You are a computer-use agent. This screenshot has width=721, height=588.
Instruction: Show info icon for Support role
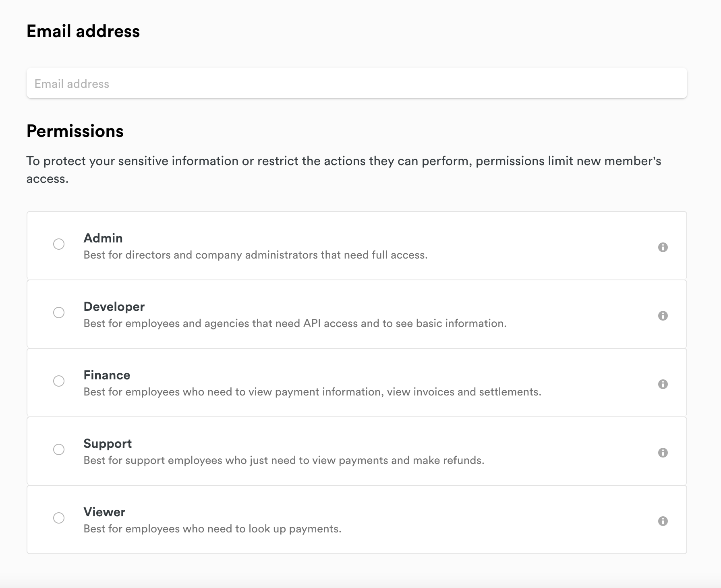click(x=663, y=452)
